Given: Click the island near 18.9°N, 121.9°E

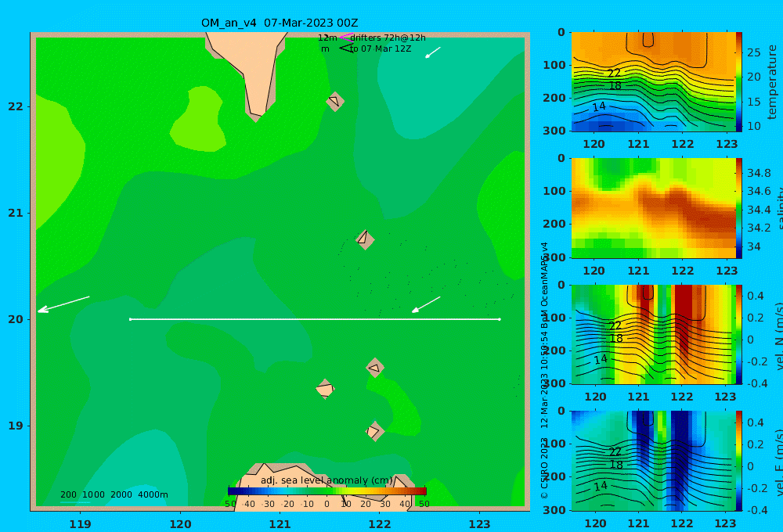Looking at the screenshot, I should pyautogui.click(x=374, y=431).
